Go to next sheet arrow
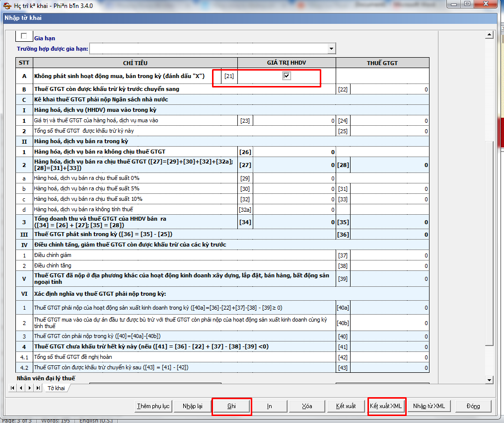Viewport: 504px width, 423px height. [x=29, y=388]
